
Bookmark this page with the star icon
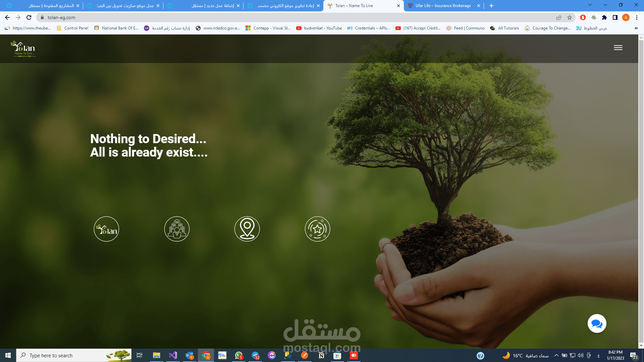pos(570,17)
